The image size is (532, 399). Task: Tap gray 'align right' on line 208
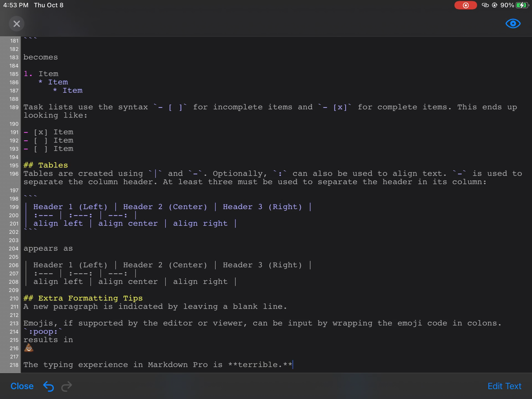[x=200, y=282]
